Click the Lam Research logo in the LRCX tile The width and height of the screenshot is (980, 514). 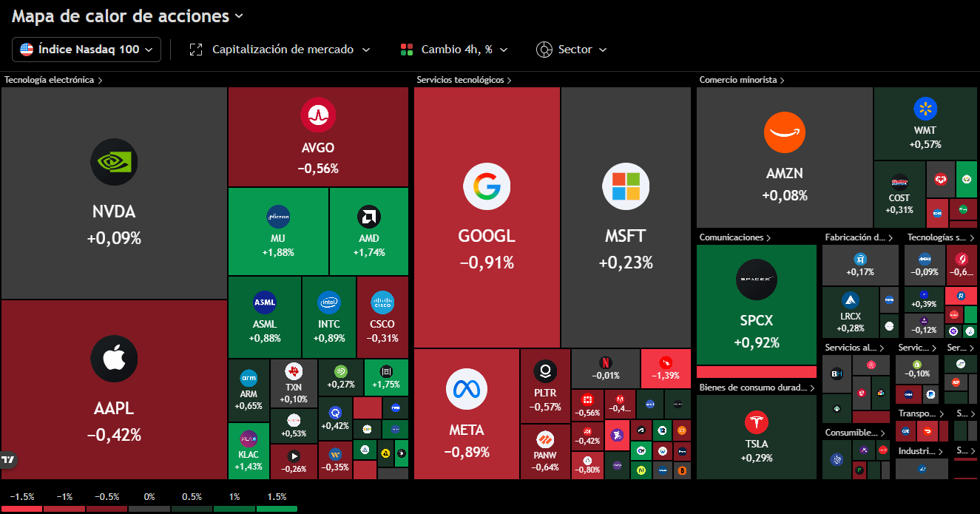(851, 300)
